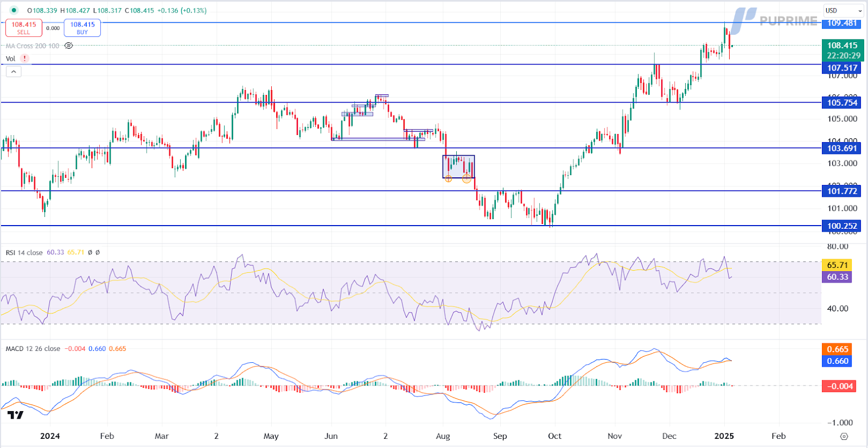Screen dimensions: 868x448
Task: Select the 109.481 price level label
Action: point(841,23)
